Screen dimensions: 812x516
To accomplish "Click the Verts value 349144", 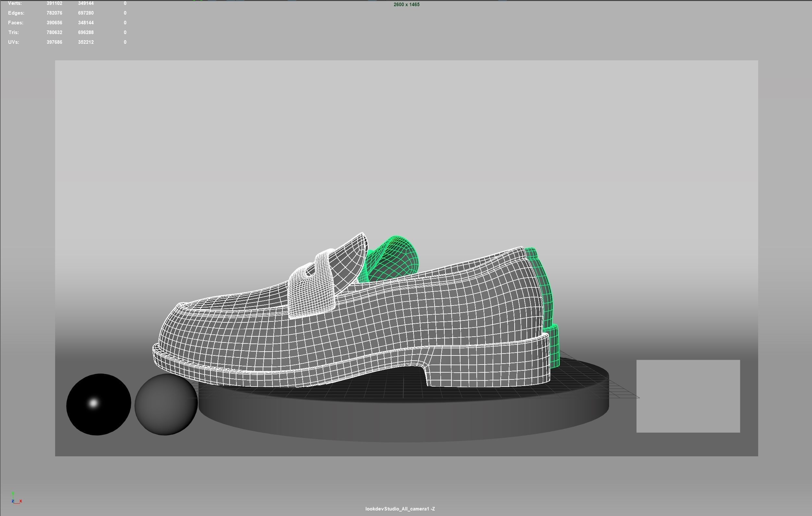I will pyautogui.click(x=86, y=3).
